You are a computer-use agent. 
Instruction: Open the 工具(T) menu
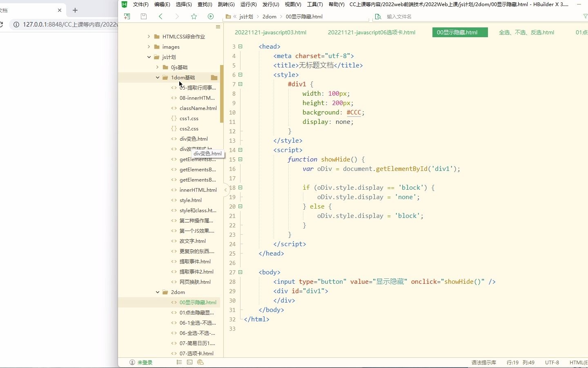tap(315, 4)
